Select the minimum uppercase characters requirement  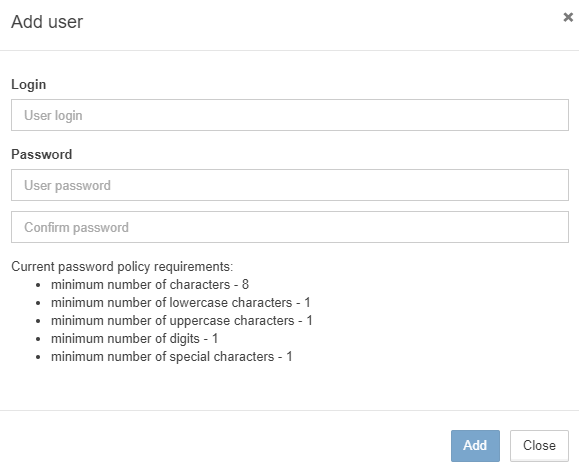click(182, 320)
